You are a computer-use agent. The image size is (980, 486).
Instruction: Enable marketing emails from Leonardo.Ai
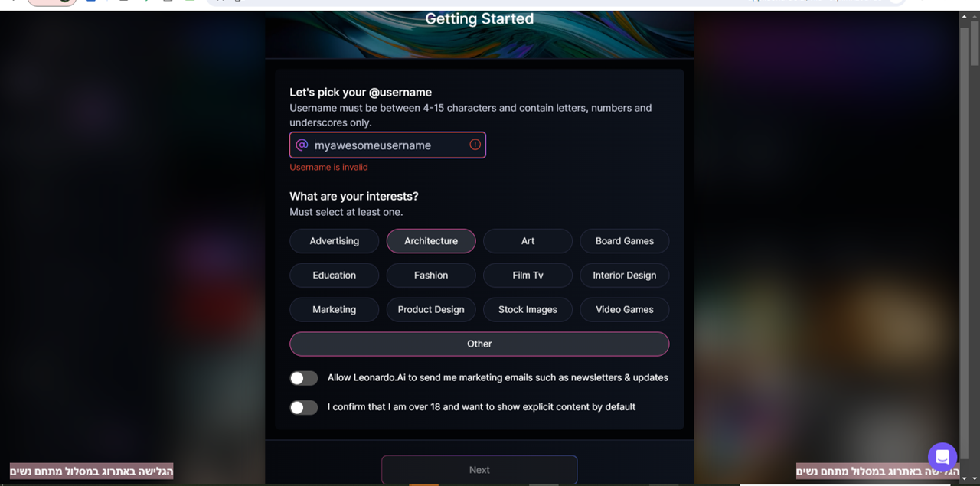click(x=304, y=378)
